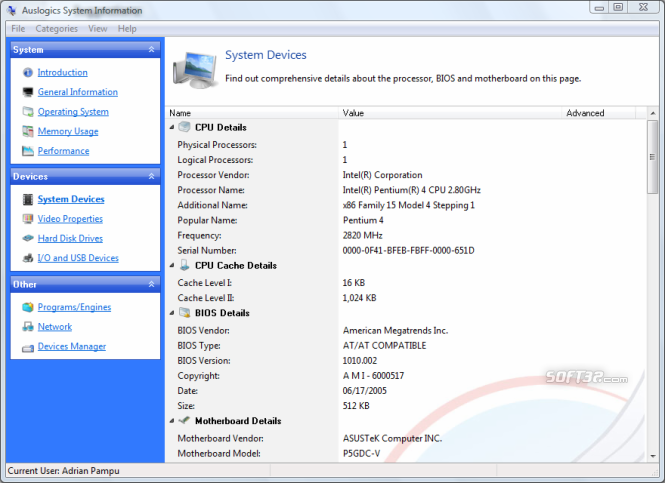Viewport: 665px width, 483px height.
Task: Select the Frequency 2820 MHz row
Action: coord(406,235)
